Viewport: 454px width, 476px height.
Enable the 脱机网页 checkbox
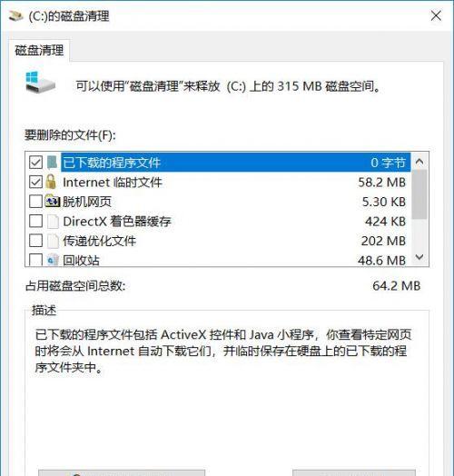[x=35, y=202]
